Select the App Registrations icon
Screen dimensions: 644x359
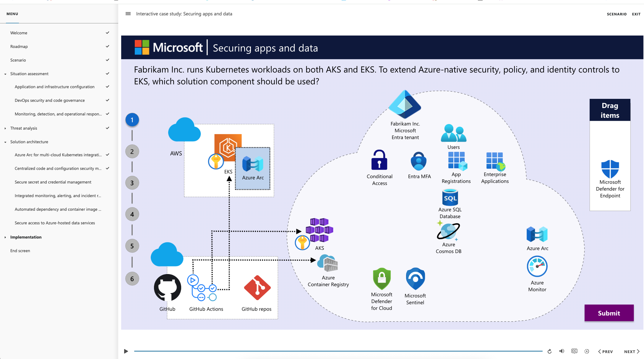coord(457,161)
